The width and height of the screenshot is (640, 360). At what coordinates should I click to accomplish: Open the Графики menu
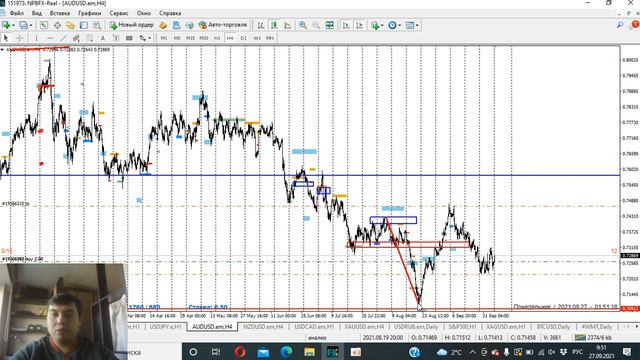89,13
